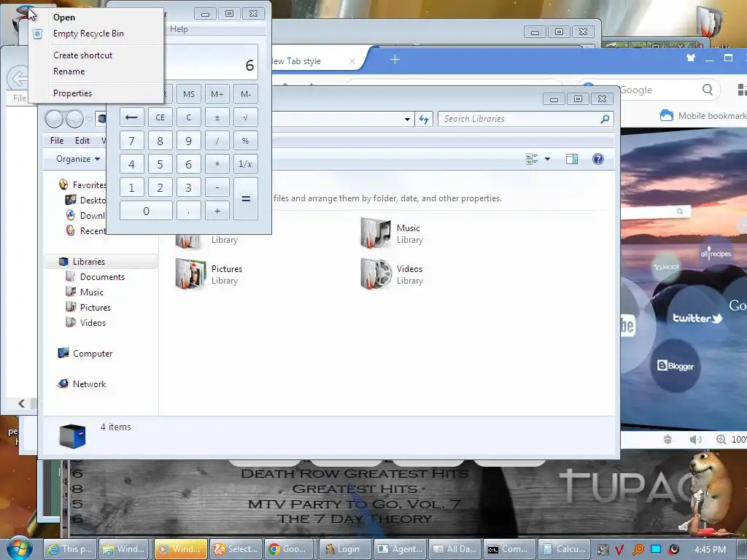
Task: Click the Calculator backspace arrow key
Action: coord(131,117)
